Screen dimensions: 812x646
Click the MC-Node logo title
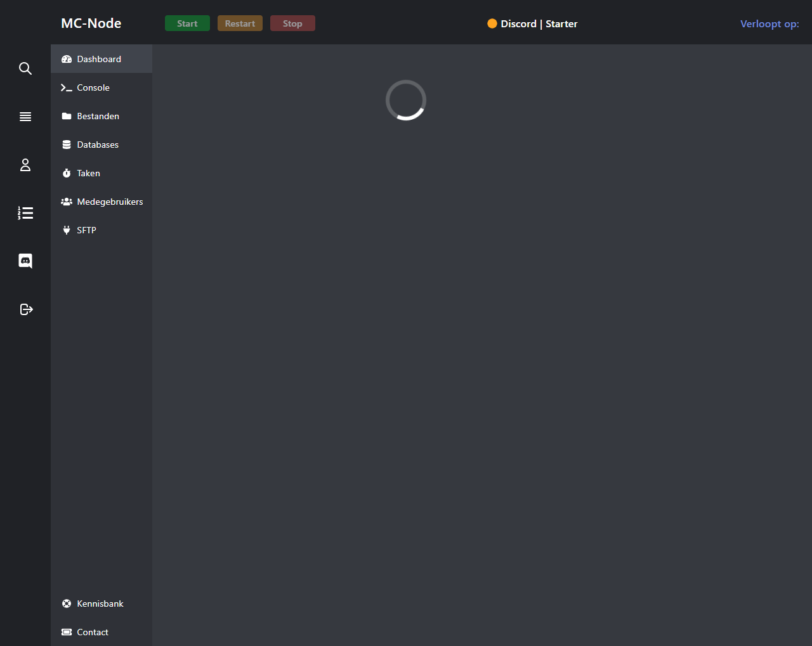coord(91,23)
